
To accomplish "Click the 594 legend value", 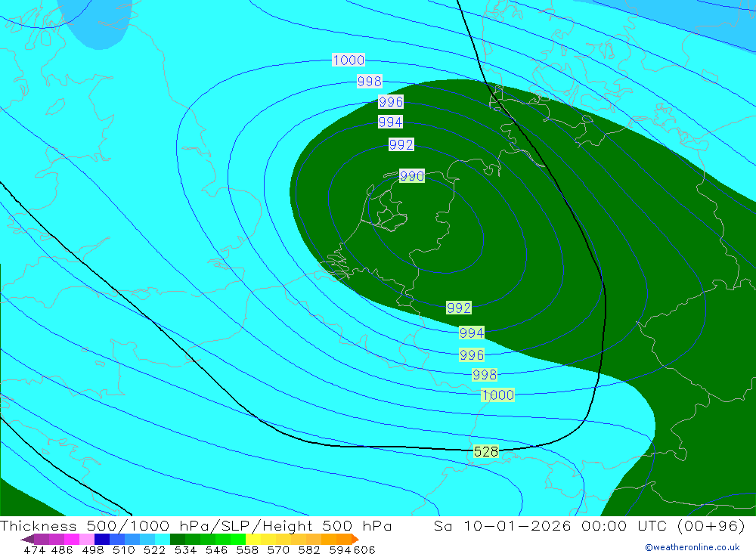I will click(x=339, y=549).
